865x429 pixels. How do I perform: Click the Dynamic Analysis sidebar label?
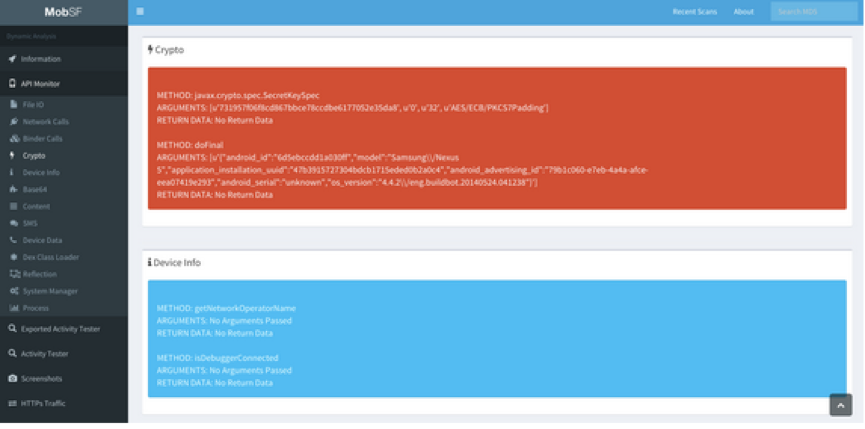[31, 36]
